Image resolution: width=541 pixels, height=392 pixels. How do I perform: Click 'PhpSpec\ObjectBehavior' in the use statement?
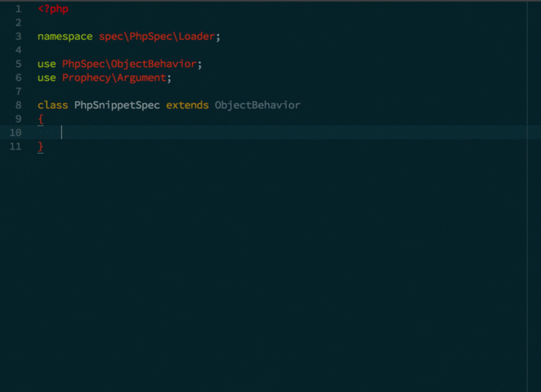coord(129,65)
